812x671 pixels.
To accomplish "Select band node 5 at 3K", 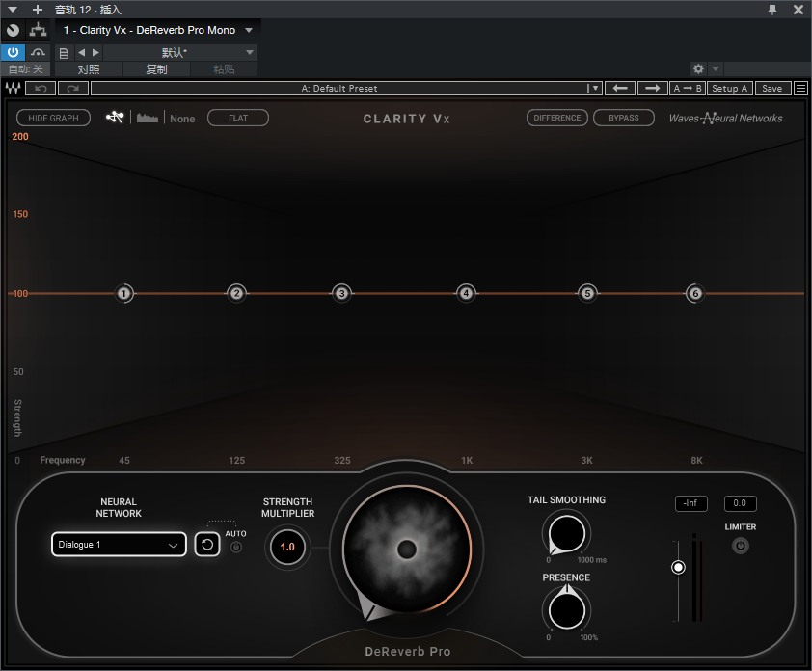I will [x=587, y=293].
